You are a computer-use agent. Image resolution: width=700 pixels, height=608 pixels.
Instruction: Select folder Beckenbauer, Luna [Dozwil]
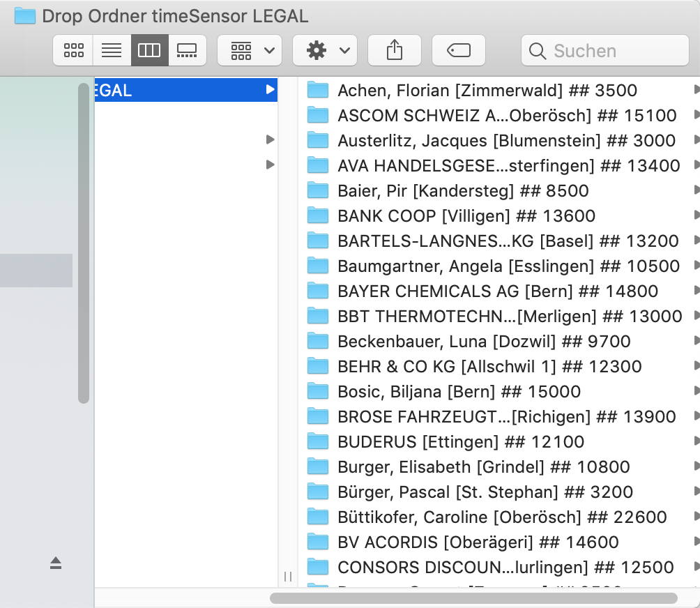[500, 341]
